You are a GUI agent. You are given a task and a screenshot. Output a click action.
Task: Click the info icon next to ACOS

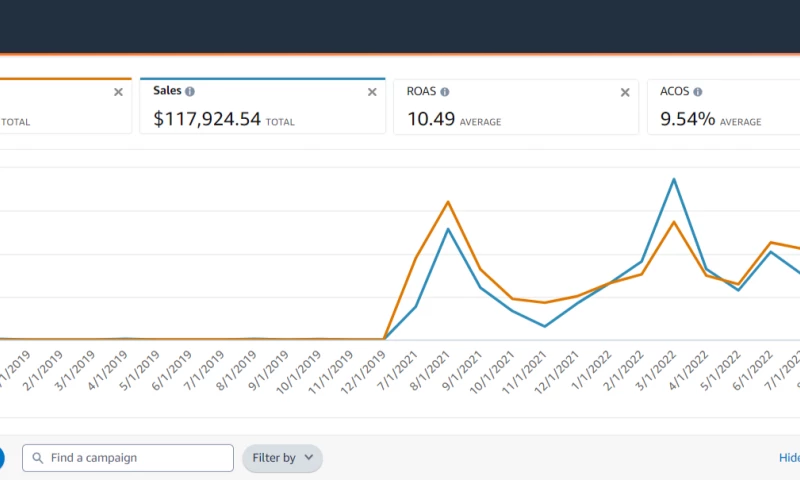[x=697, y=91]
